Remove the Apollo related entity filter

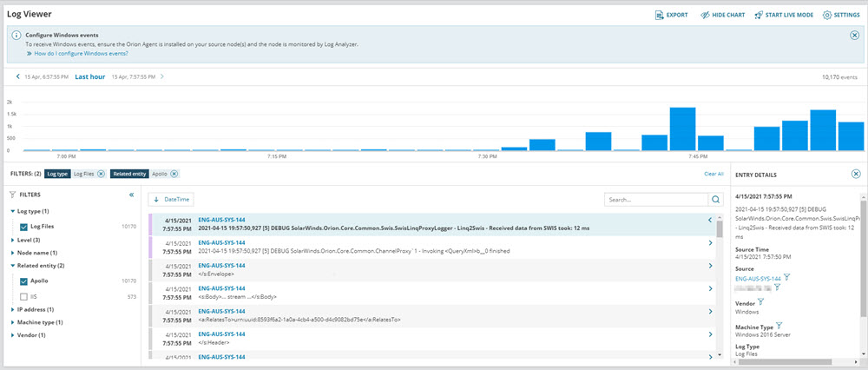click(174, 174)
